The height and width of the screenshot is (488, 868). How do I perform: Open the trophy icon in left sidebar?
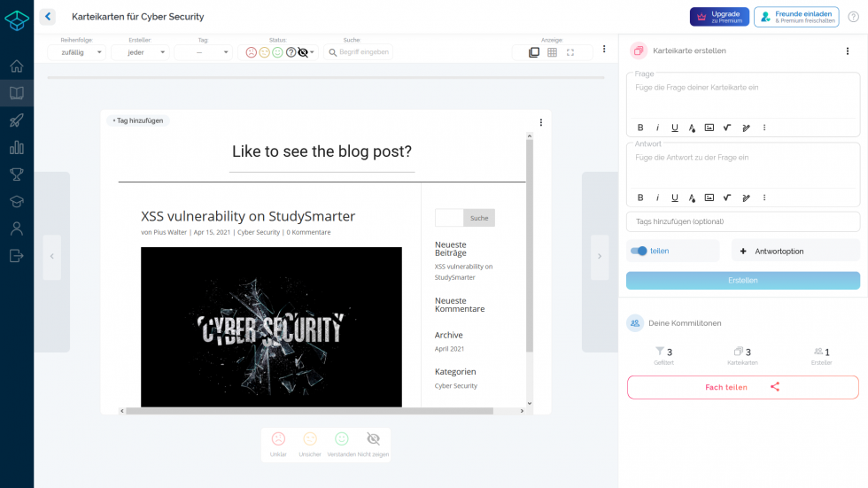(16, 174)
